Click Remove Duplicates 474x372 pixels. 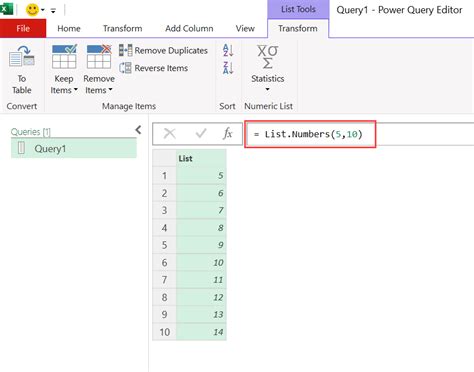click(163, 50)
